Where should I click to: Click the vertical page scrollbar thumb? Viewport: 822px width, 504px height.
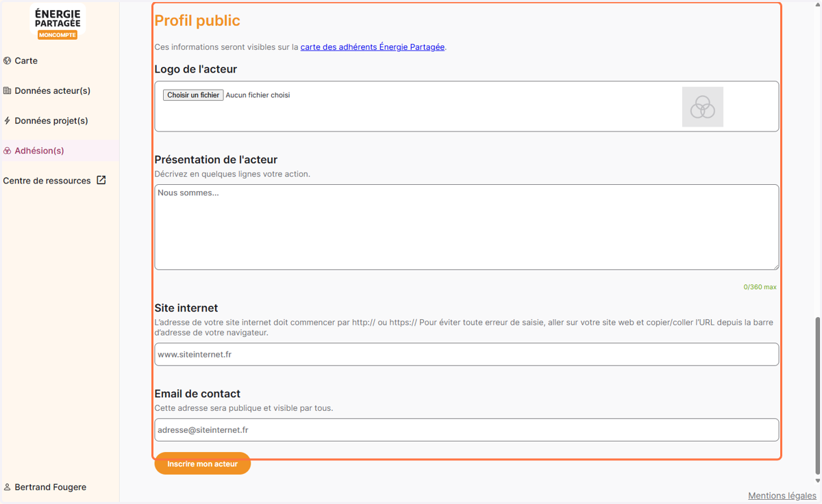pos(817,396)
